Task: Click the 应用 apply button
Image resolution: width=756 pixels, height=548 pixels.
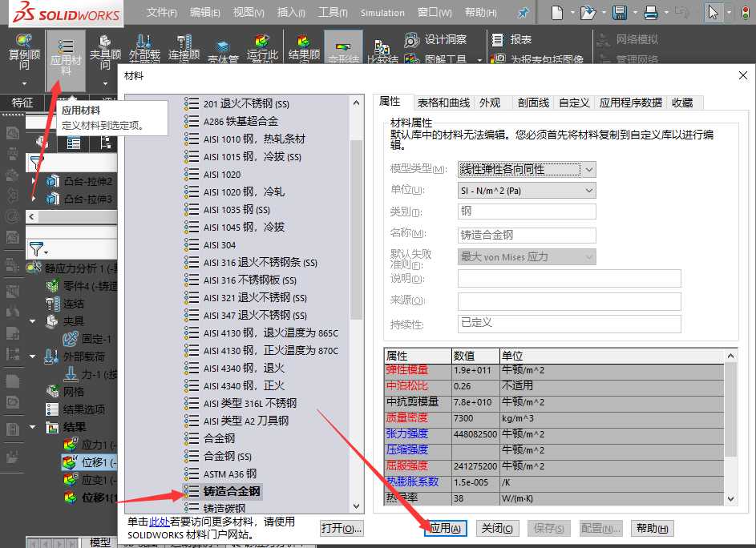Action: (x=446, y=528)
